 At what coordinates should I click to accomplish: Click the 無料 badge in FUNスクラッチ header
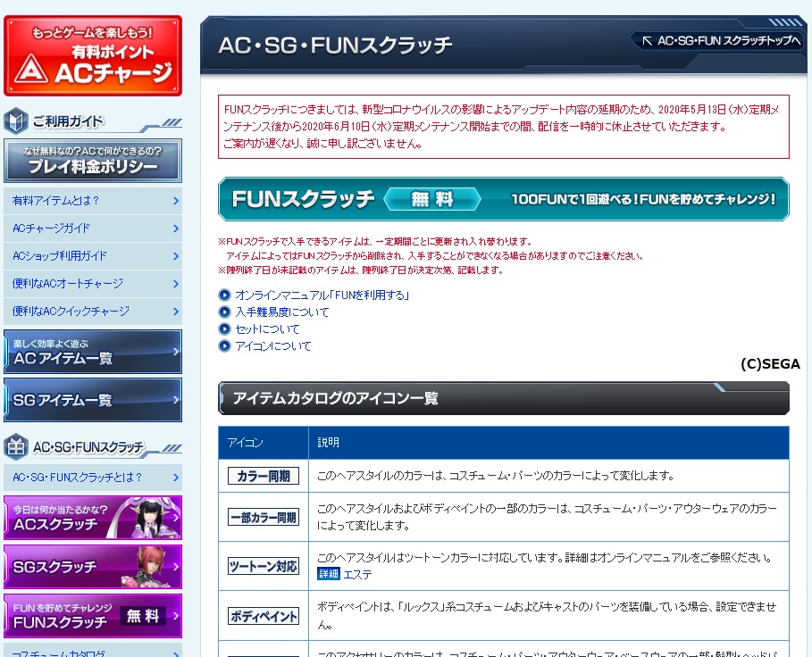(x=431, y=199)
